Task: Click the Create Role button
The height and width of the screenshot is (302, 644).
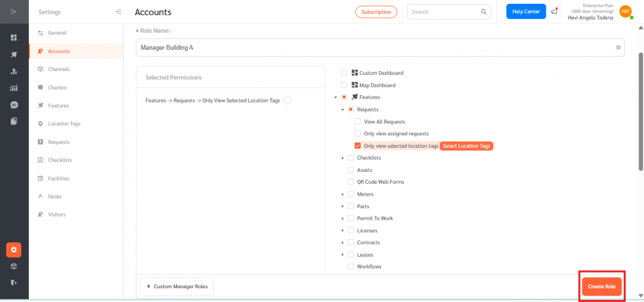Action: (x=602, y=286)
